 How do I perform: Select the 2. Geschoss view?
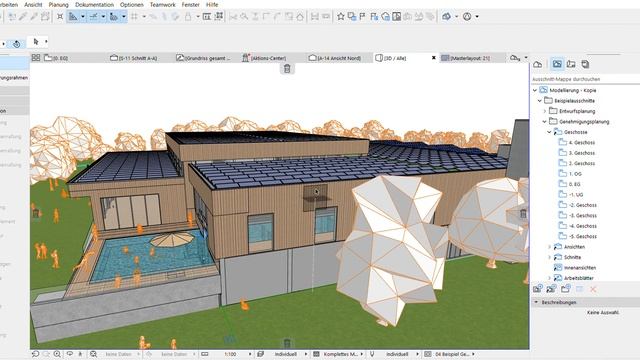click(x=577, y=163)
